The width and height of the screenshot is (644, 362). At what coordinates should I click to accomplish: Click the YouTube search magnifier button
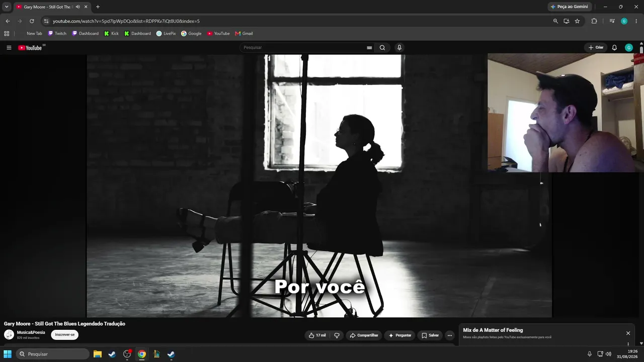[x=382, y=48]
